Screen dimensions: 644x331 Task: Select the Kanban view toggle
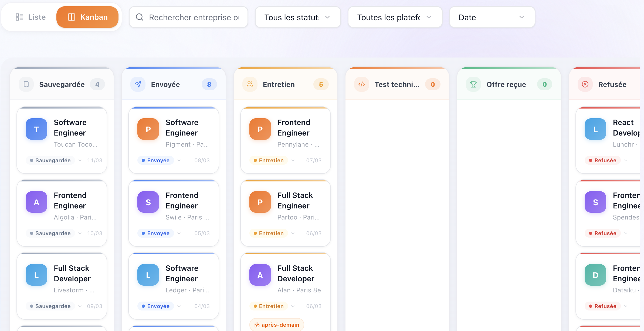[87, 17]
